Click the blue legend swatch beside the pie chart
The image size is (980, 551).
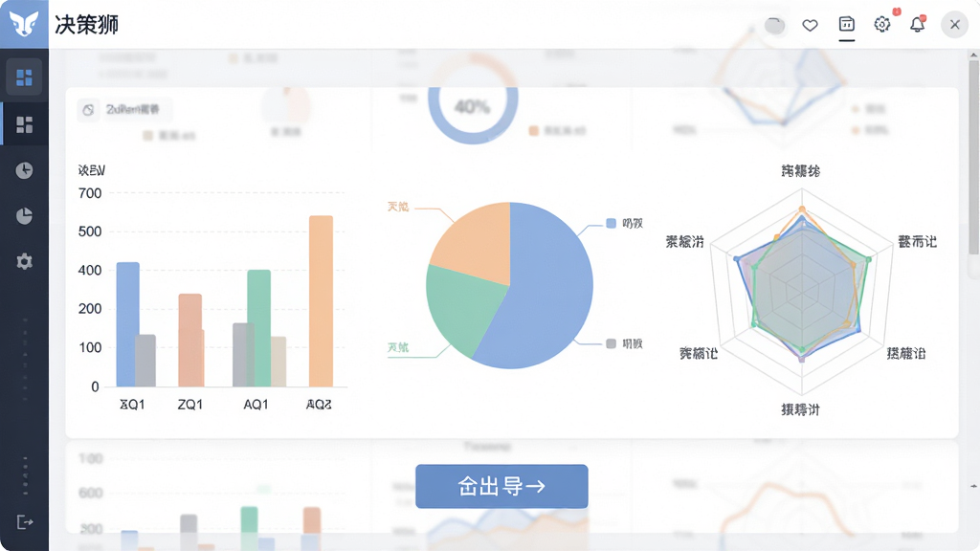click(612, 223)
